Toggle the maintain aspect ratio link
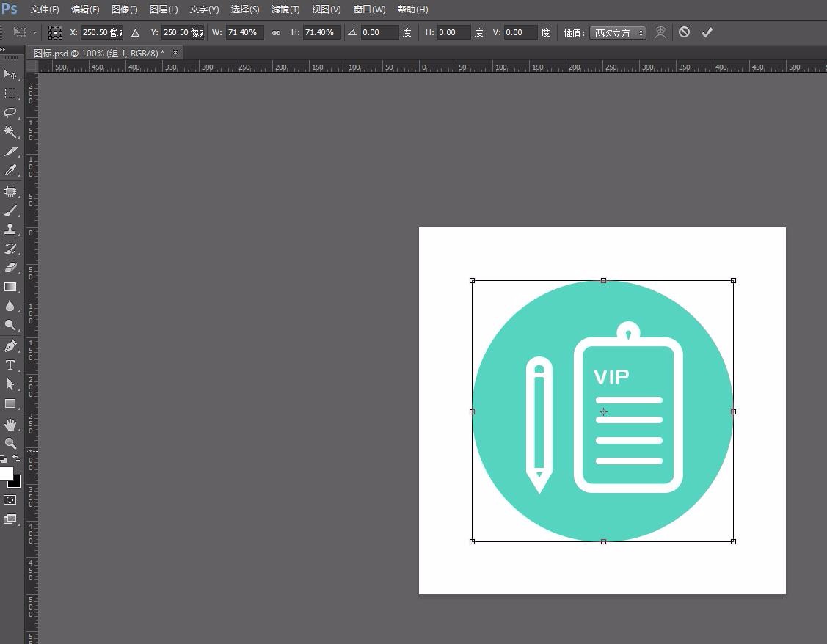 point(276,33)
